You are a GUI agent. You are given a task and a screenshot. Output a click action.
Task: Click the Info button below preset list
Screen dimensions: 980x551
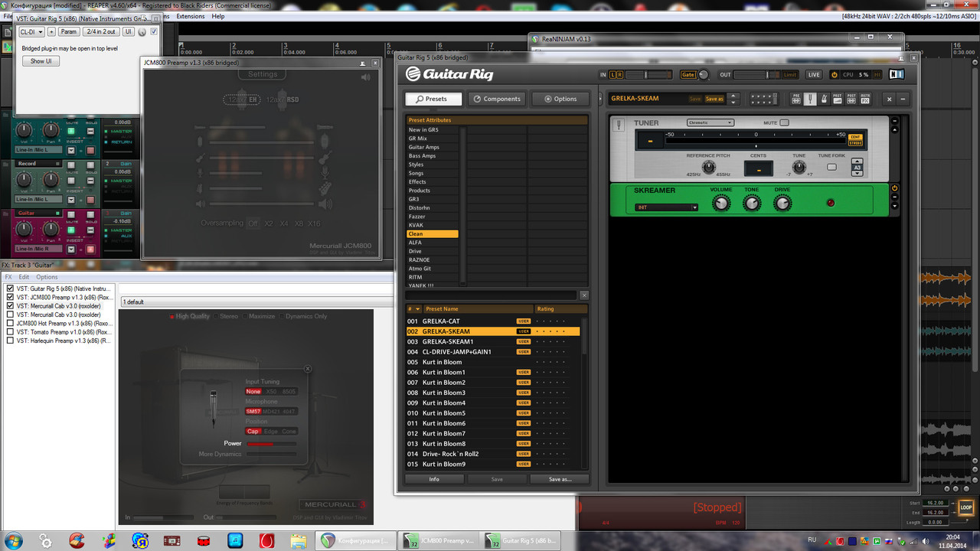434,479
